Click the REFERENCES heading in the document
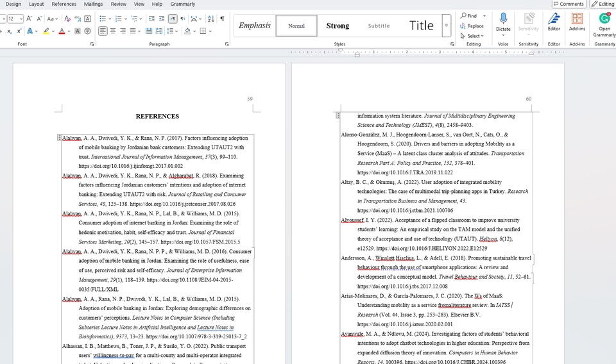The width and height of the screenshot is (616, 364). coord(157,116)
